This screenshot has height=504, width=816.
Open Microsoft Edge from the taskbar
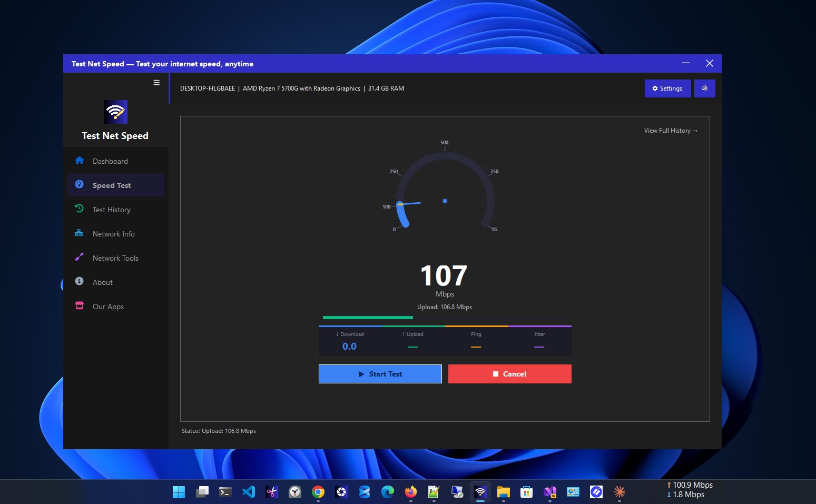[388, 492]
